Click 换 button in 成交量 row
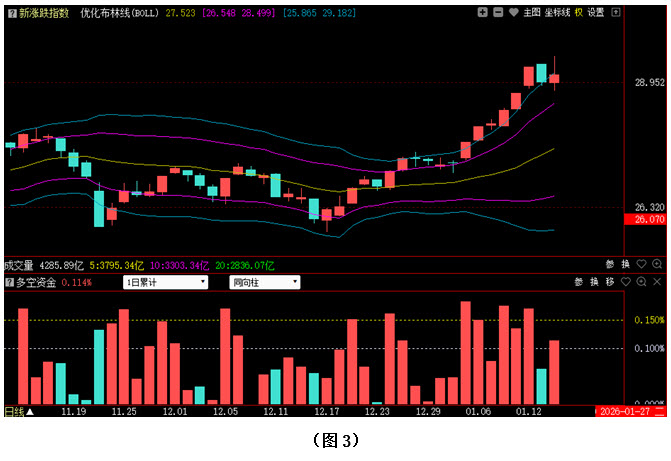 click(626, 265)
